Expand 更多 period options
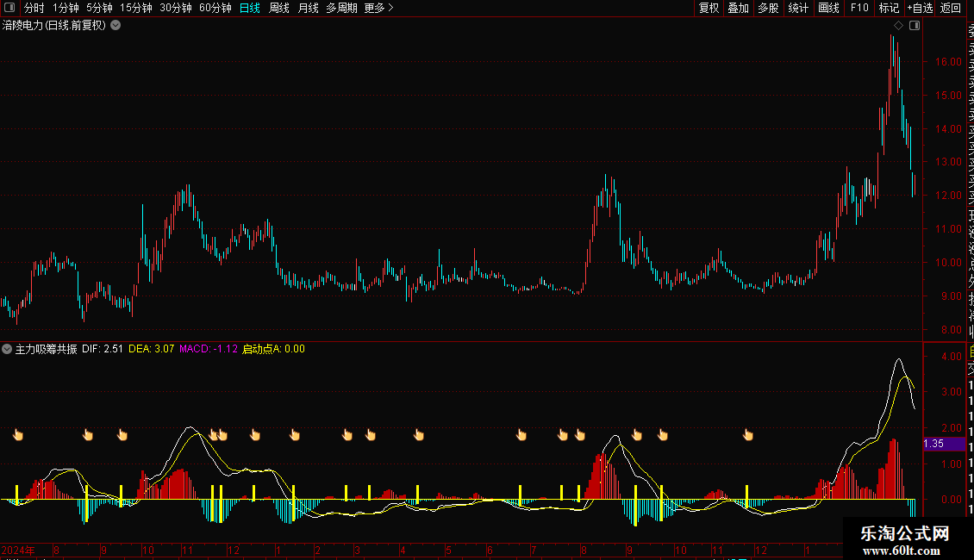Image resolution: width=974 pixels, height=560 pixels. click(x=378, y=8)
